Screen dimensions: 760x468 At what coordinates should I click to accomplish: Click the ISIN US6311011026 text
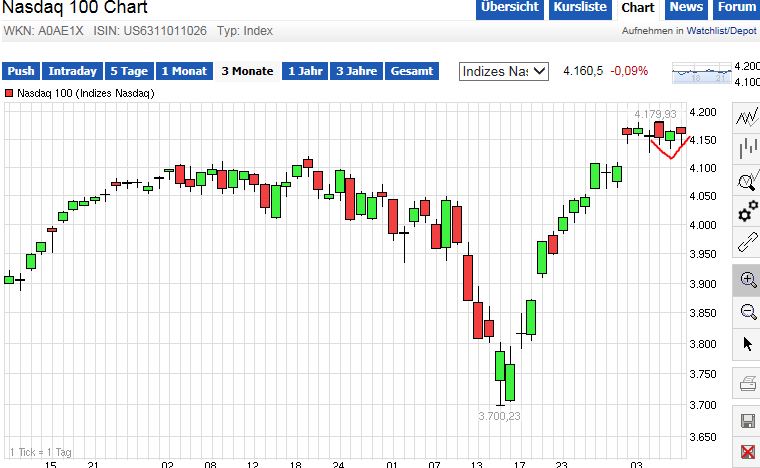[x=150, y=31]
